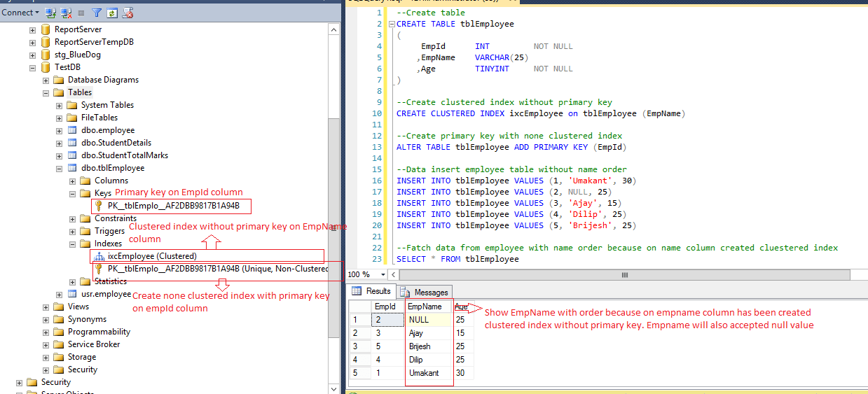Click the EmpName column header in results

pyautogui.click(x=429, y=307)
